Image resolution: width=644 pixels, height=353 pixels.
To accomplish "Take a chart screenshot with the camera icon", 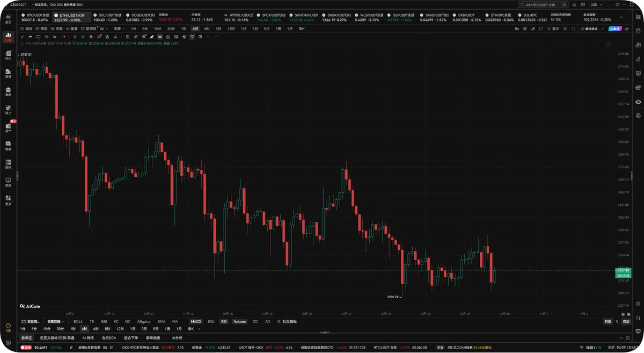I will coord(524,28).
